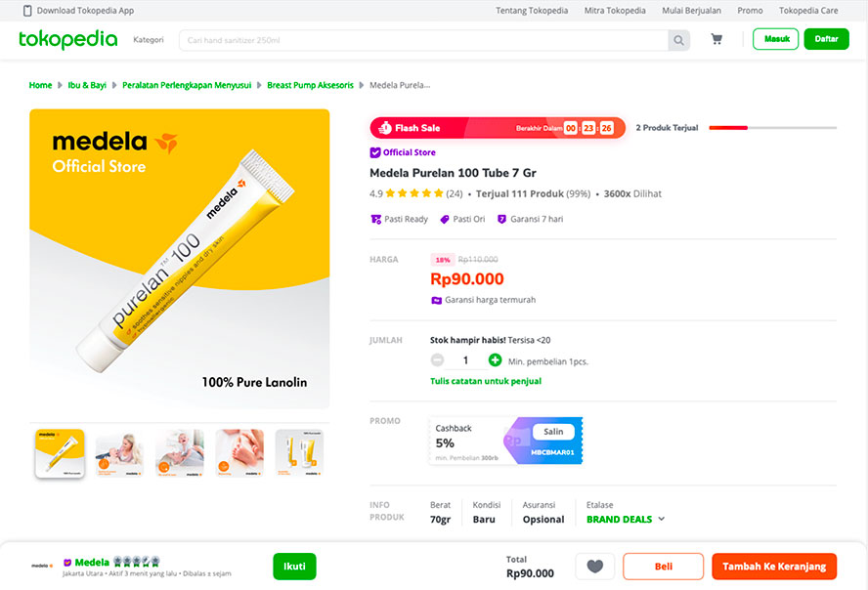Click the flash sale sold progress bar

[772, 128]
